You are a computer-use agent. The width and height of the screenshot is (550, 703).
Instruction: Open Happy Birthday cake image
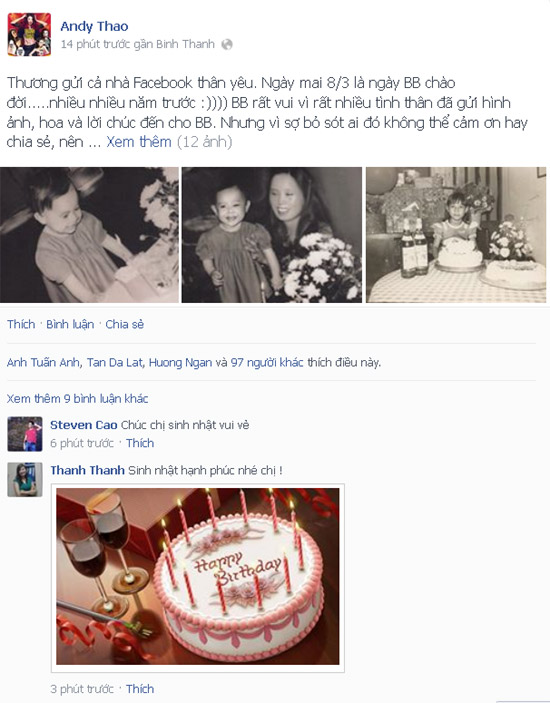tap(198, 577)
